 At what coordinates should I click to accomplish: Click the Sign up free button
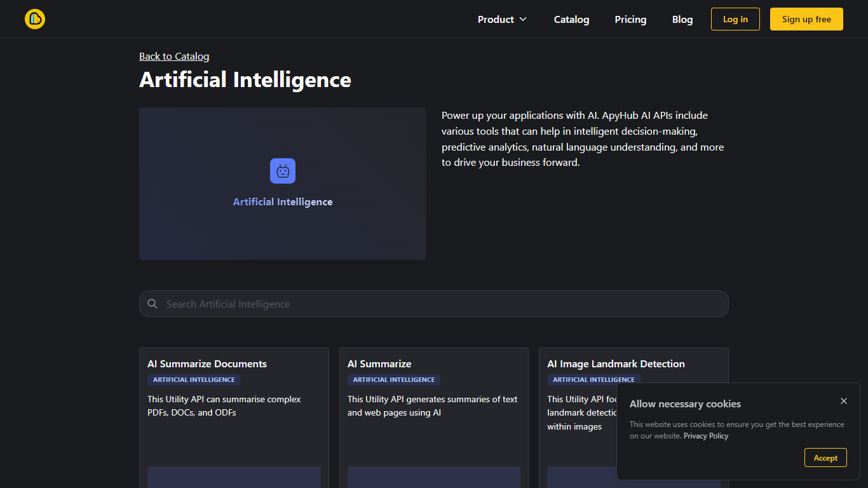point(806,19)
